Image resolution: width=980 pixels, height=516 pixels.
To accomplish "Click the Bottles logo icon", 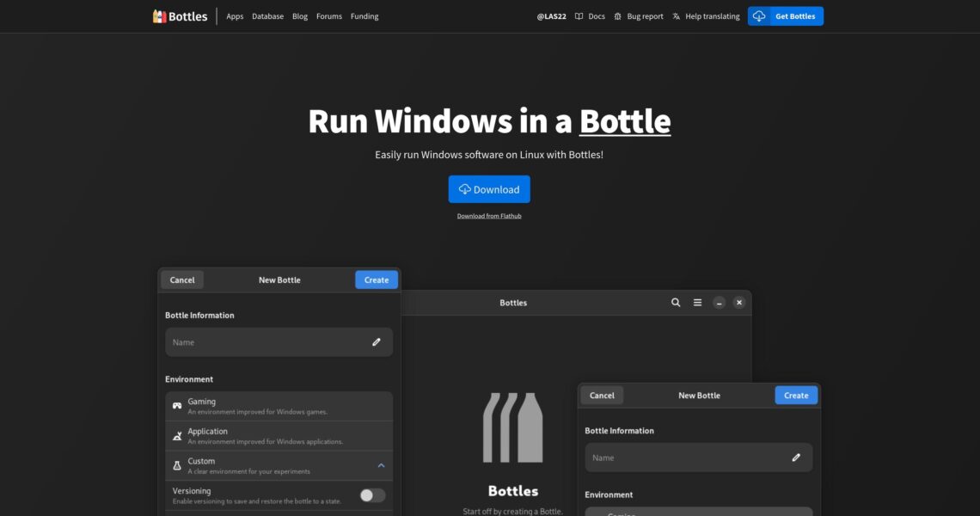I will tap(159, 16).
